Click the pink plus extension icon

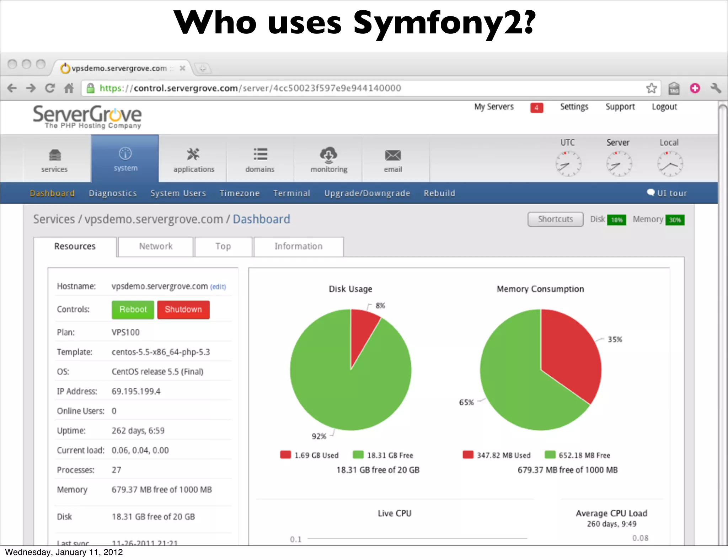(x=695, y=88)
